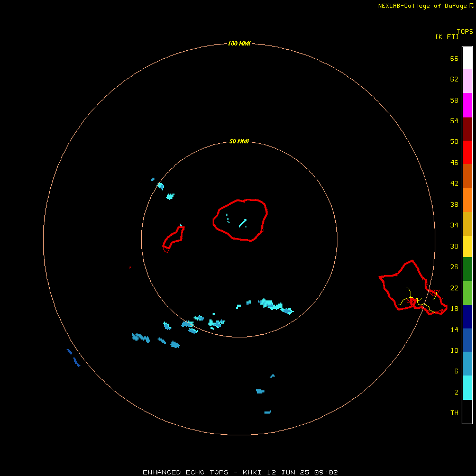Click the legend value label 46

[x=454, y=163]
